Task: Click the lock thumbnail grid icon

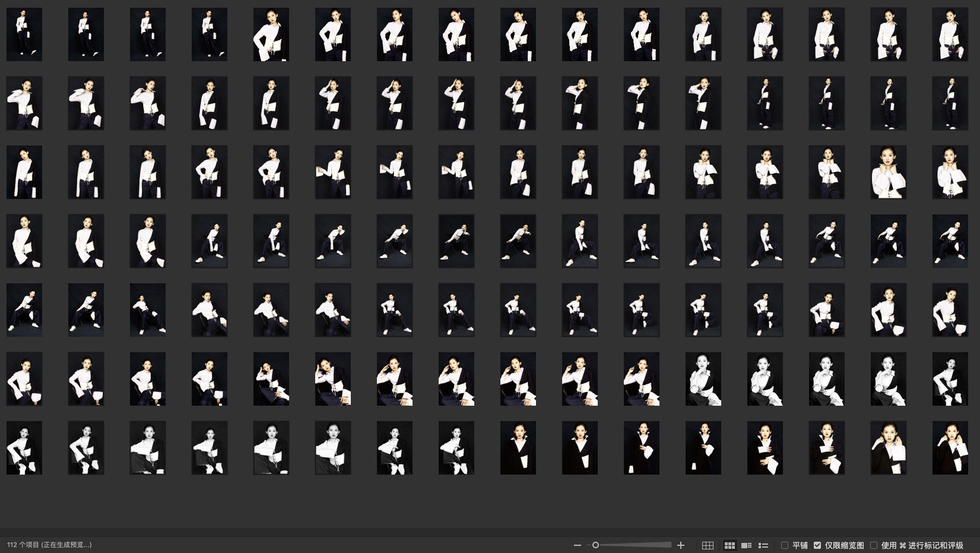Action: 708,545
